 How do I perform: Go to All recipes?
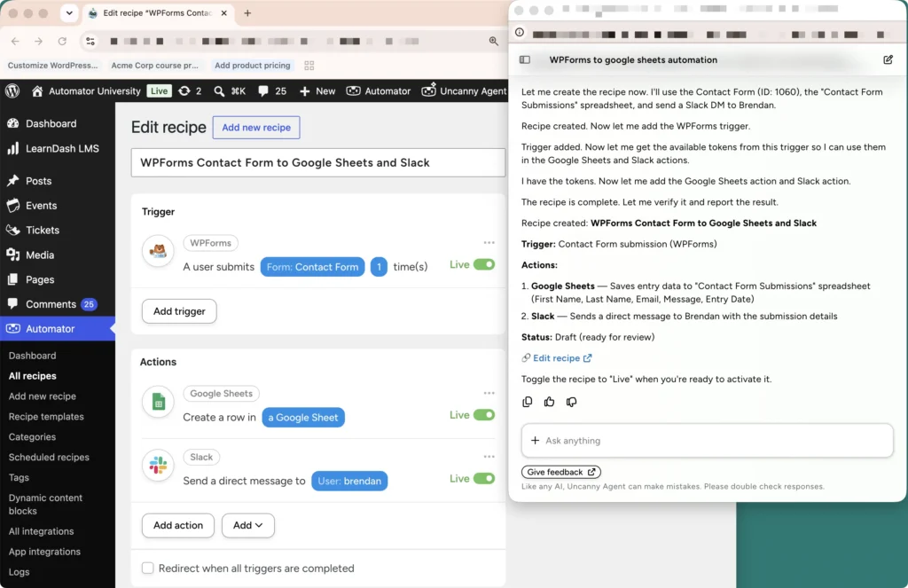[x=33, y=376]
